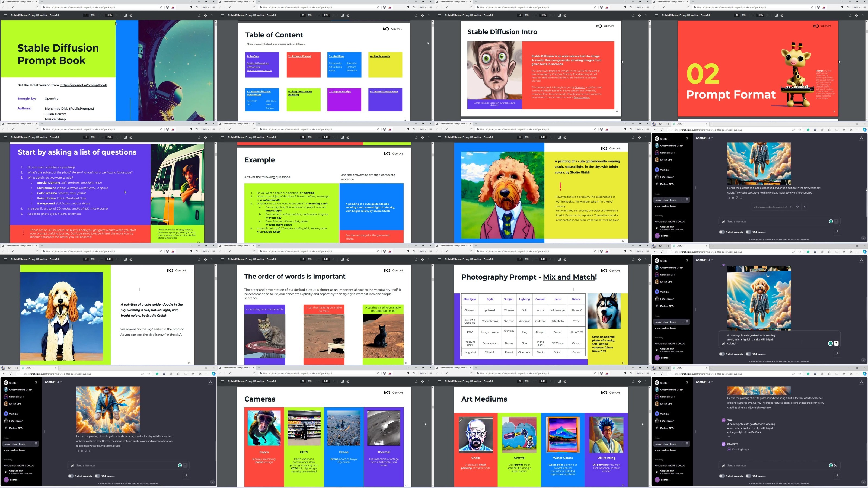Image resolution: width=868 pixels, height=488 pixels.
Task: Enable Web access in the typed-prompt ChatGPT window
Action: coord(748,354)
